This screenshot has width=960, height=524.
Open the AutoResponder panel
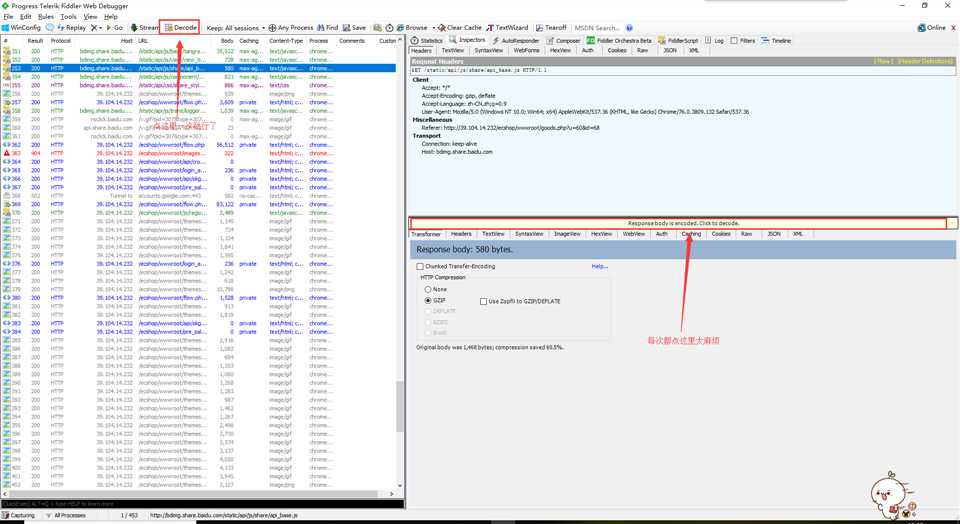[516, 40]
